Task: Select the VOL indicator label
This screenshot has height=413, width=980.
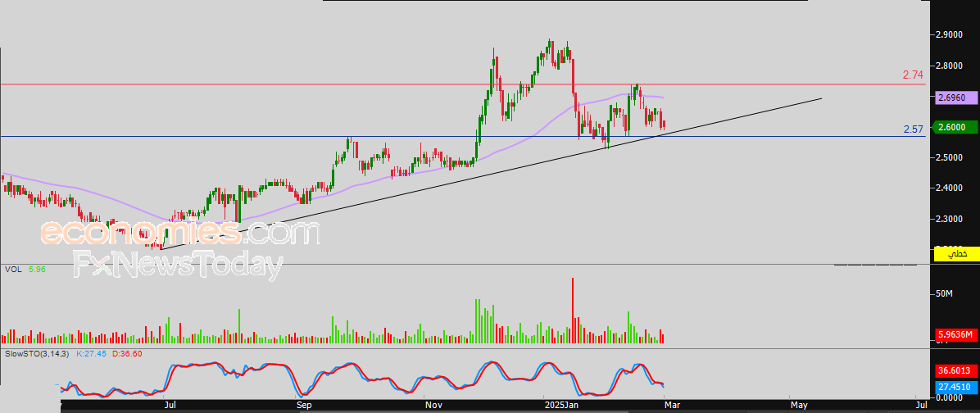Action: pos(13,269)
